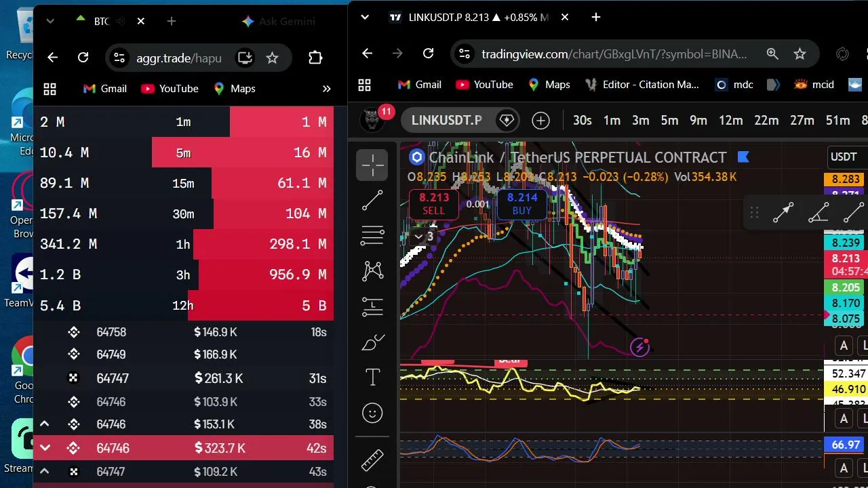Screen dimensions: 868x488
Task: Click the blue flag beside the chart title
Action: 743,157
